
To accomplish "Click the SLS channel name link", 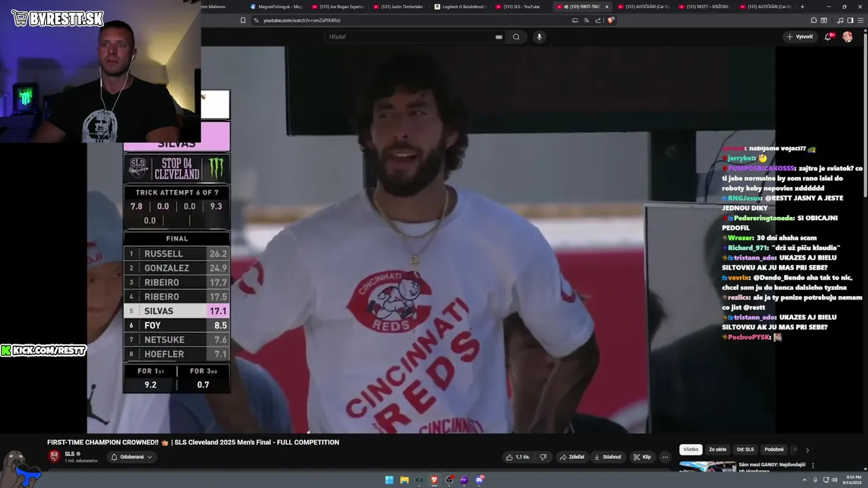I will (x=70, y=453).
